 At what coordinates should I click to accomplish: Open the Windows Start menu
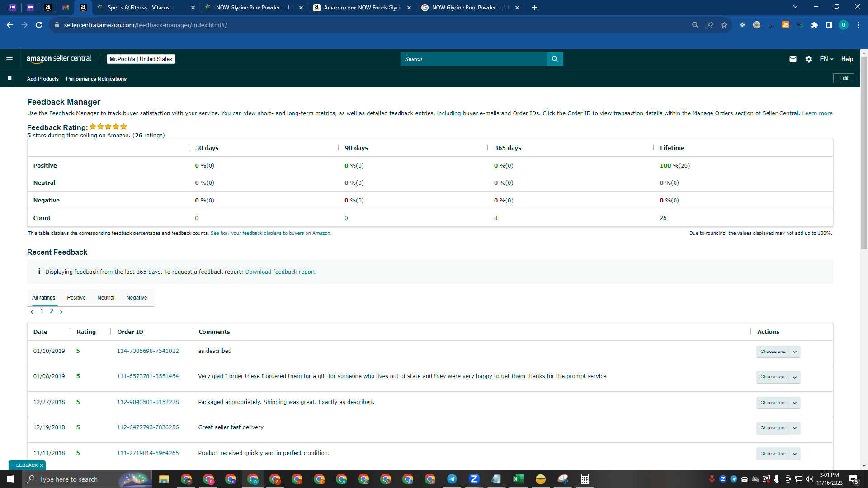(11, 479)
